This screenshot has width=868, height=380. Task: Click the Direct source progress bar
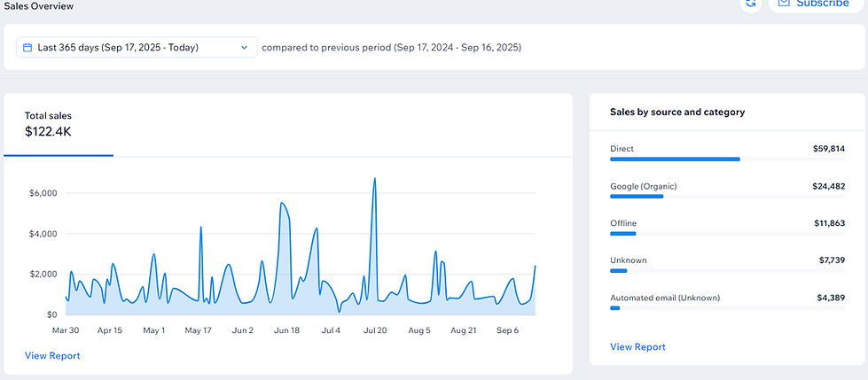[727, 159]
